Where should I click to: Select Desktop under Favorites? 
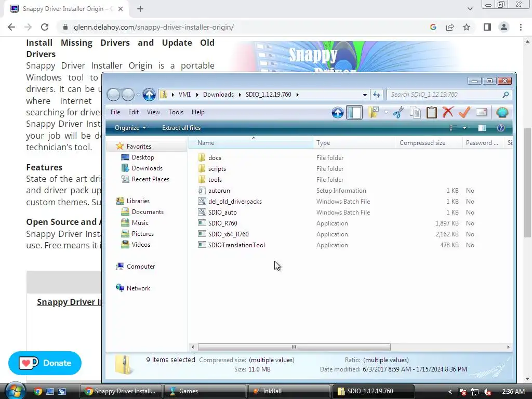click(143, 157)
